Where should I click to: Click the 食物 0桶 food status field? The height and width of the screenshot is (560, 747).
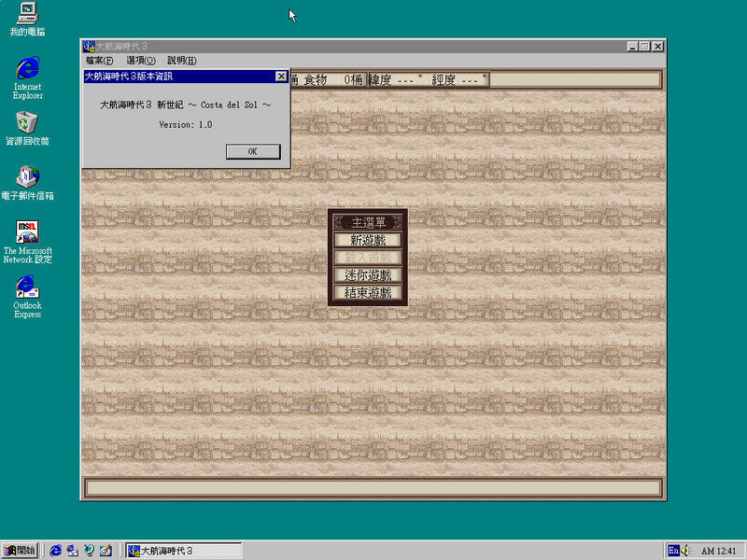click(333, 80)
